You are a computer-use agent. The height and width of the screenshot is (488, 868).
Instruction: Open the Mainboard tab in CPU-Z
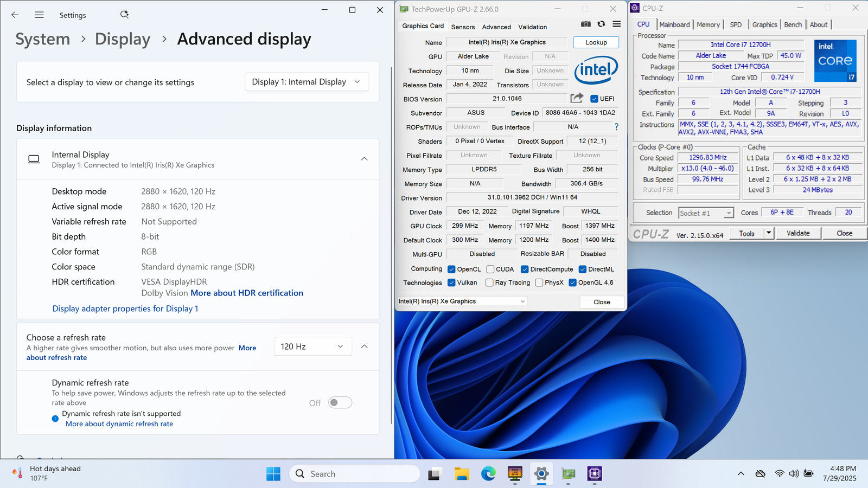click(674, 24)
